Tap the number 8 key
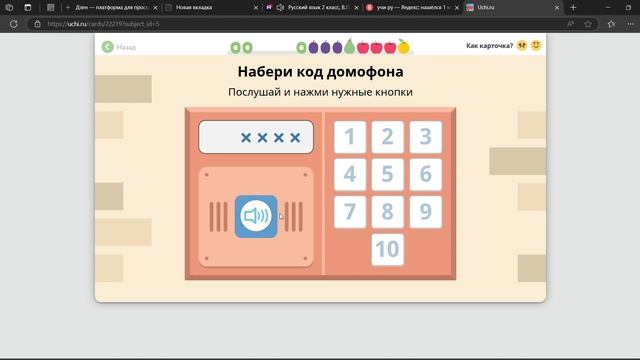The width and height of the screenshot is (640, 360). pyautogui.click(x=387, y=212)
